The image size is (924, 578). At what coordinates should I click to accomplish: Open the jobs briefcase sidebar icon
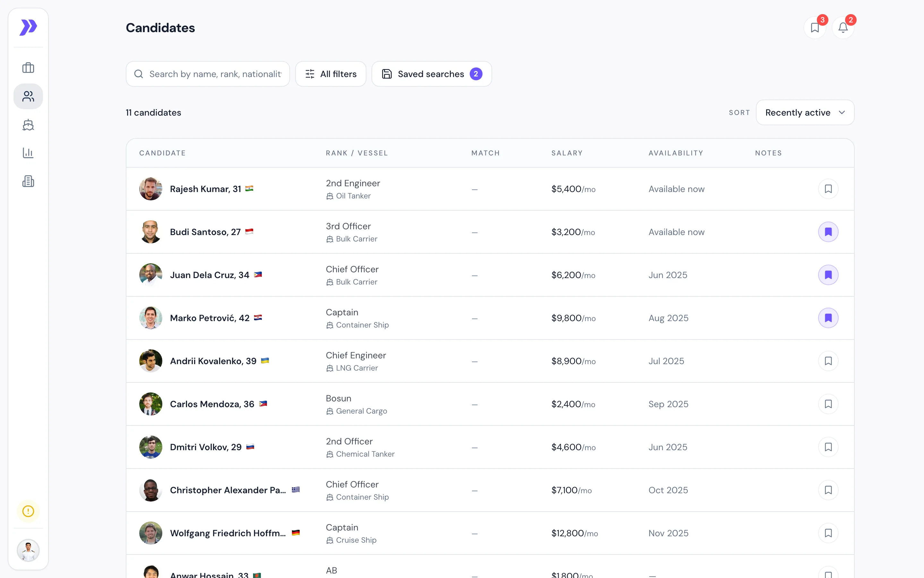pos(28,68)
